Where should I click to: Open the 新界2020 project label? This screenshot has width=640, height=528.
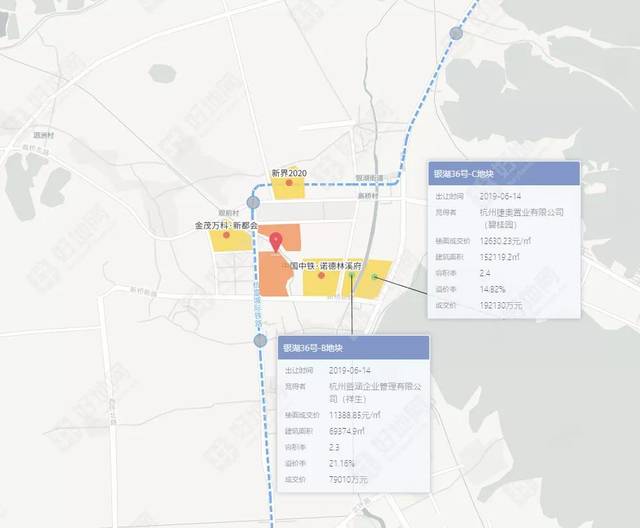(289, 173)
